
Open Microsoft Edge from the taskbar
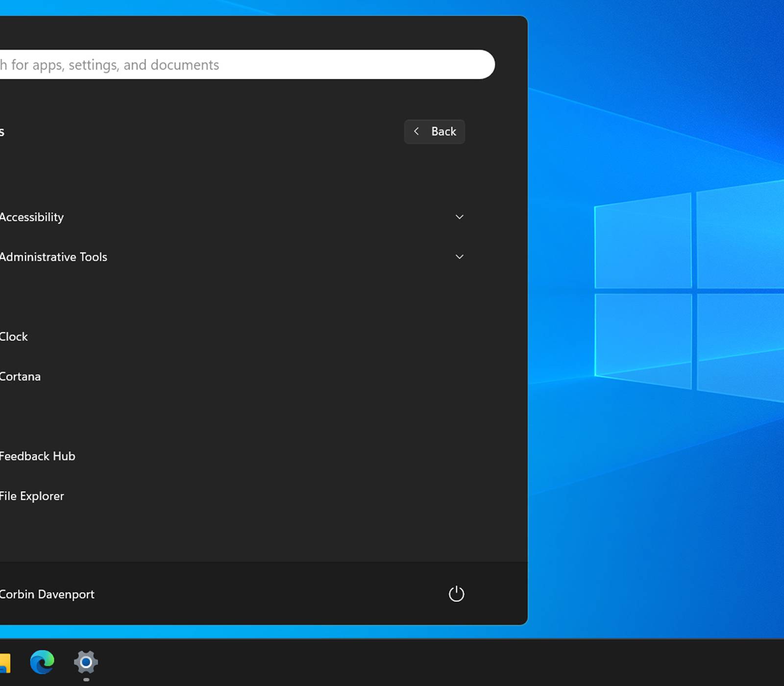pos(42,662)
